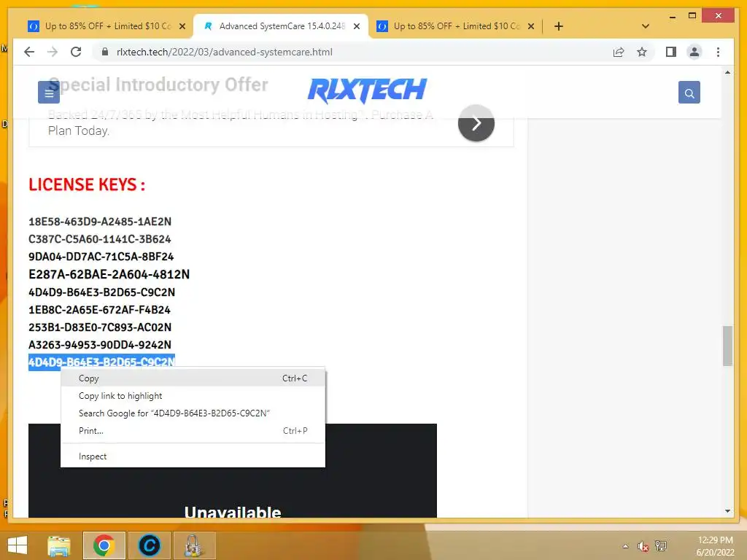Image resolution: width=747 pixels, height=560 pixels.
Task: Click the page scrollbar thumb
Action: click(727, 346)
